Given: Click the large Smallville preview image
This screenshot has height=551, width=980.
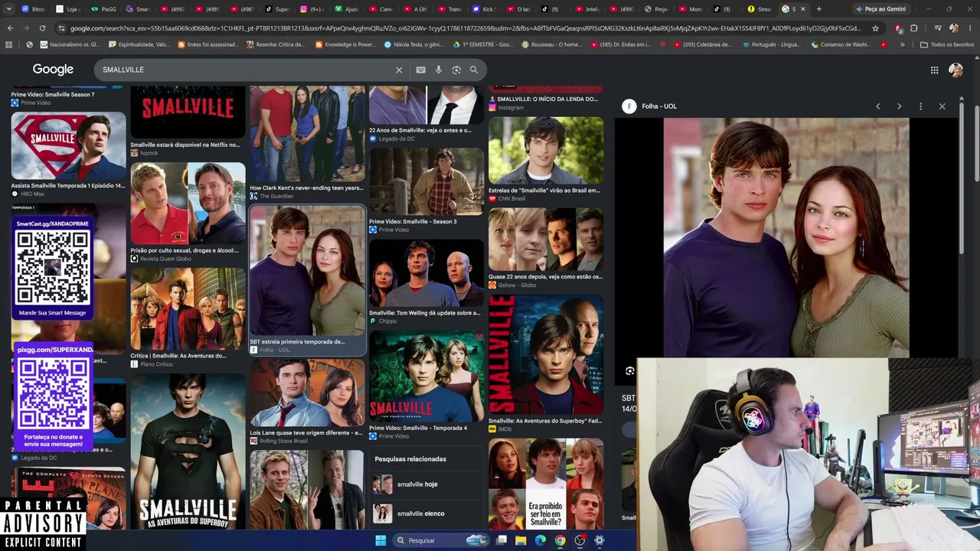Looking at the screenshot, I should coord(786,238).
